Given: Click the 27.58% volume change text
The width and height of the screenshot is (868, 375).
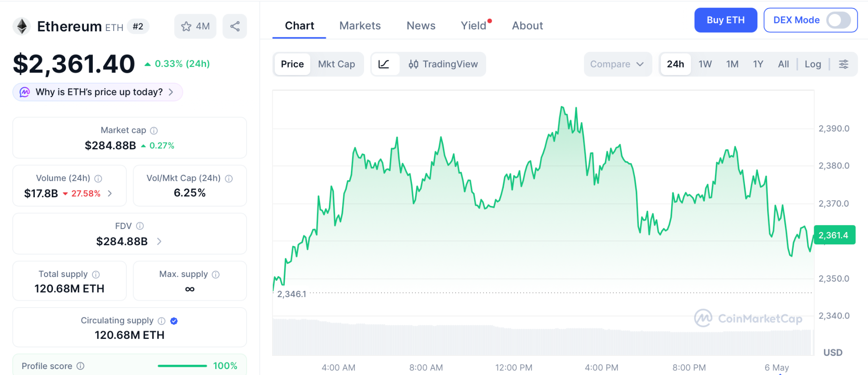Looking at the screenshot, I should point(86,194).
